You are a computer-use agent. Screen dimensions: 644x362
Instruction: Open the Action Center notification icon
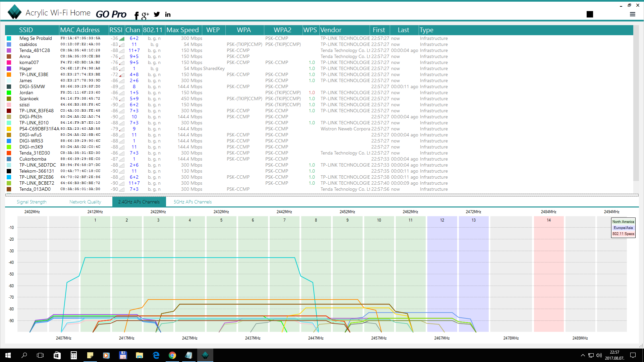point(633,355)
